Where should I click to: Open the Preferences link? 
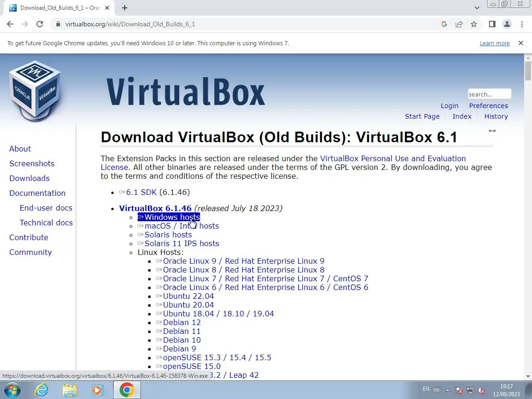[x=488, y=106]
